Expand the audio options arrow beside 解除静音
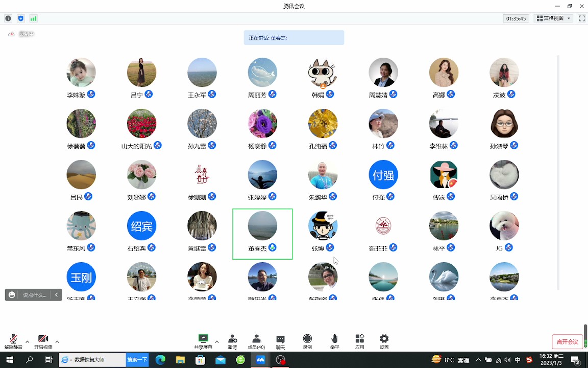 click(28, 341)
